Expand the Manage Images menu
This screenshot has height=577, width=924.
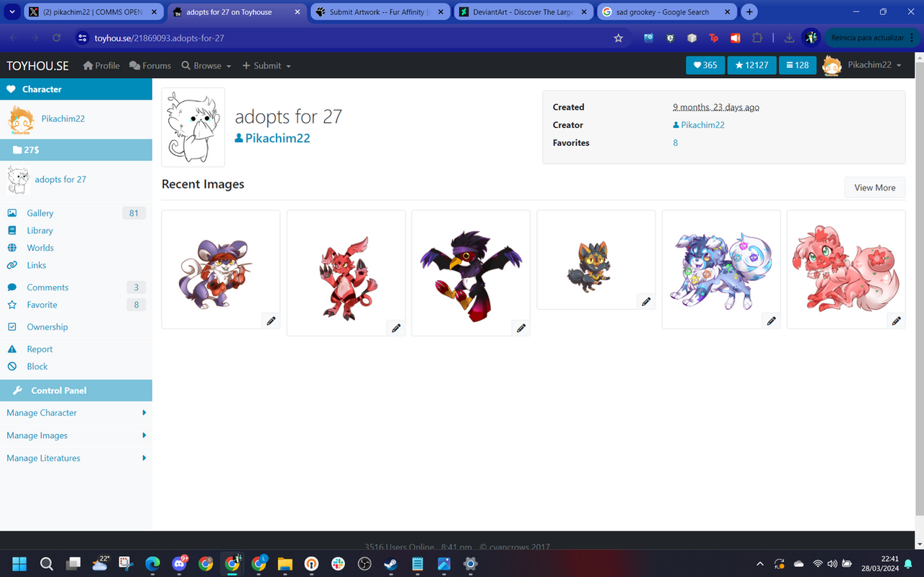(76, 435)
